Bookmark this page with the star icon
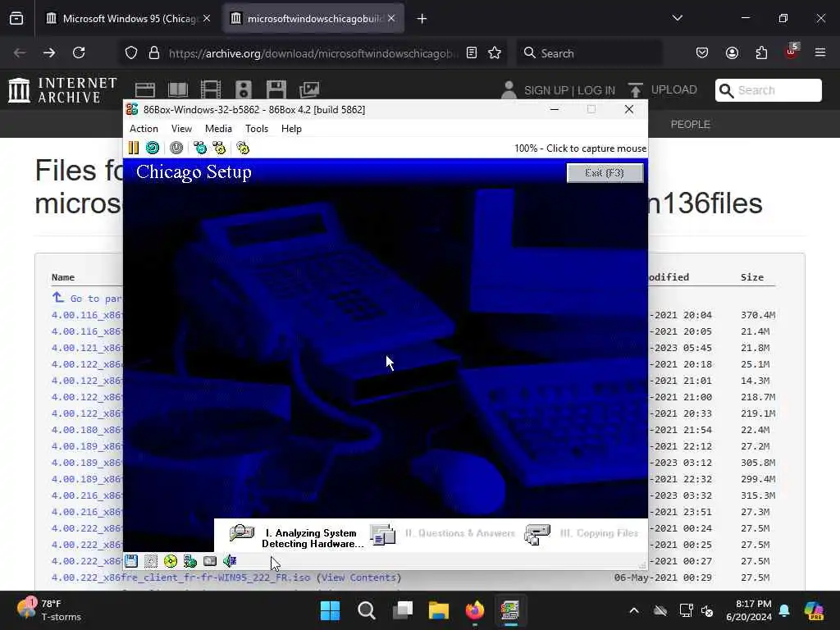The width and height of the screenshot is (840, 630). tap(495, 52)
